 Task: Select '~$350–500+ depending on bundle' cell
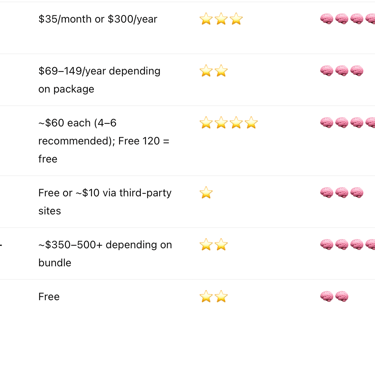click(105, 254)
